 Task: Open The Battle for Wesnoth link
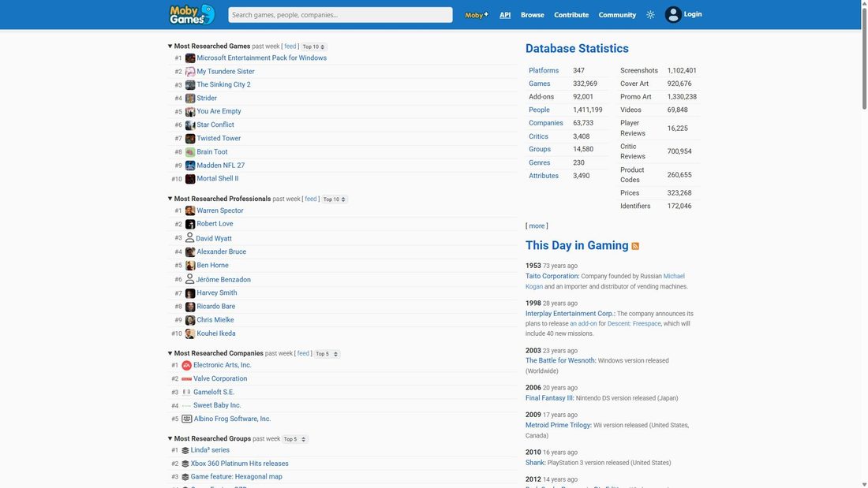click(560, 361)
